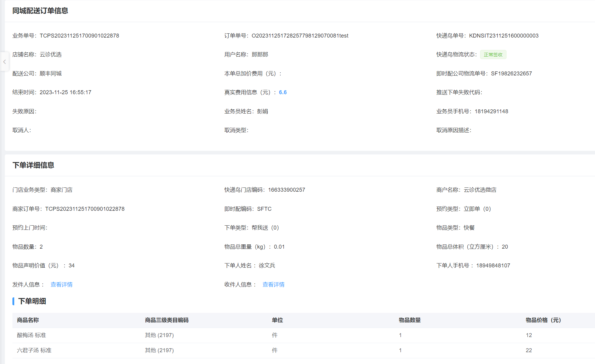The width and height of the screenshot is (595, 364).
Task: Click item type value 快餐
Action: pyautogui.click(x=469, y=228)
